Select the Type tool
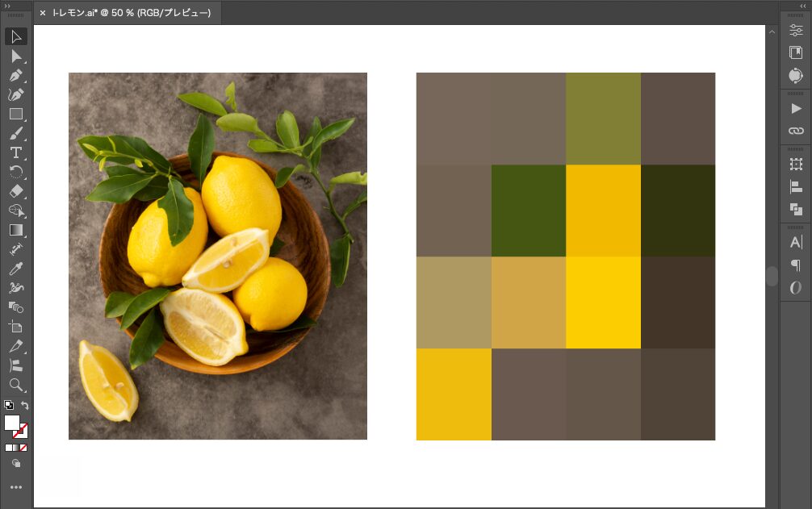This screenshot has width=812, height=509. click(x=16, y=152)
